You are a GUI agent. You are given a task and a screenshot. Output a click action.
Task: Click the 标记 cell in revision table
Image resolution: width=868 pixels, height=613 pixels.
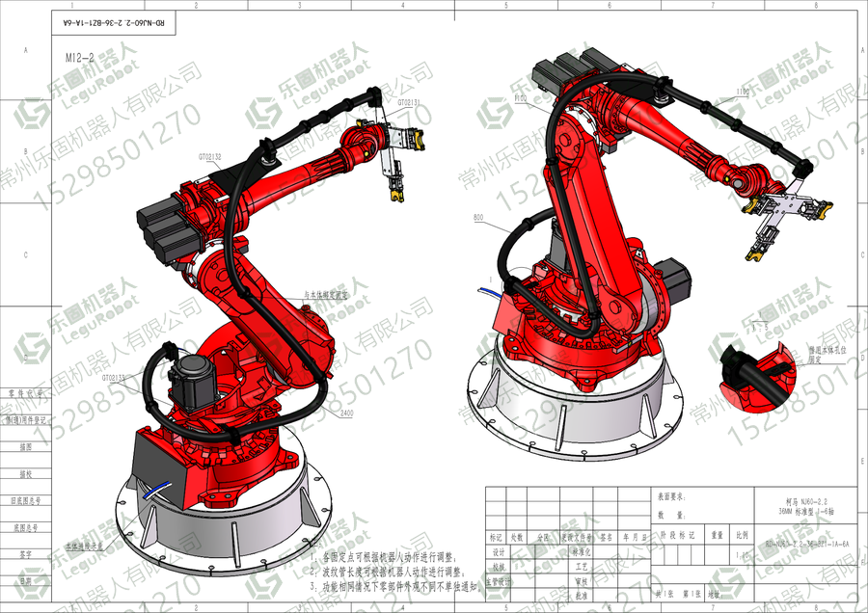point(496,537)
